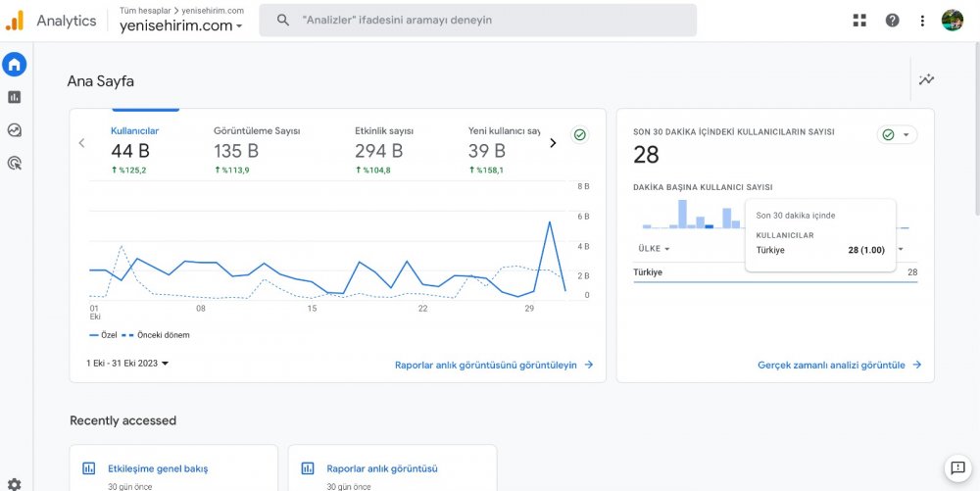Open the Reports bar chart icon
This screenshot has width=980, height=491.
click(14, 97)
